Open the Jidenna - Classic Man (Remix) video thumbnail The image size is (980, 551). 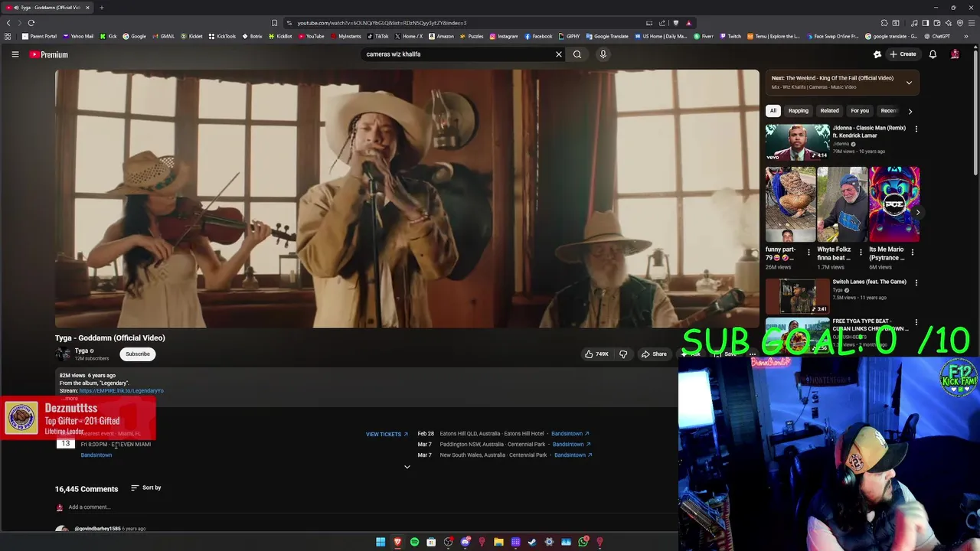coord(797,142)
